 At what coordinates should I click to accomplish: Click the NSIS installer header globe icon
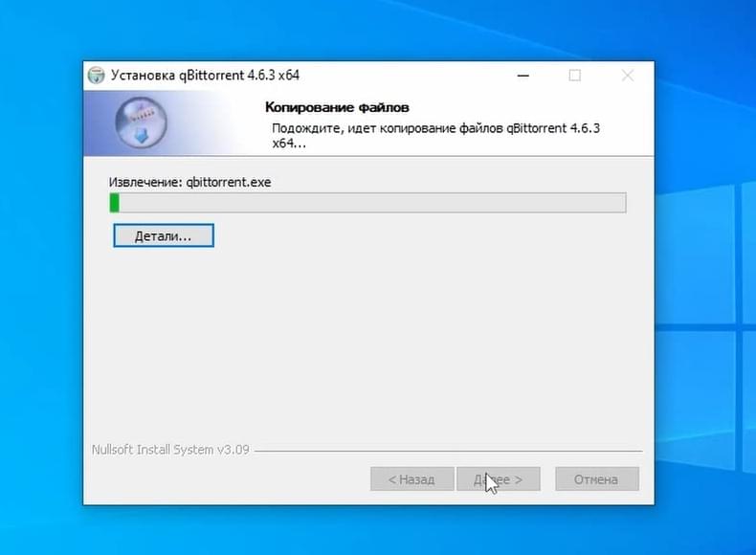tap(141, 122)
